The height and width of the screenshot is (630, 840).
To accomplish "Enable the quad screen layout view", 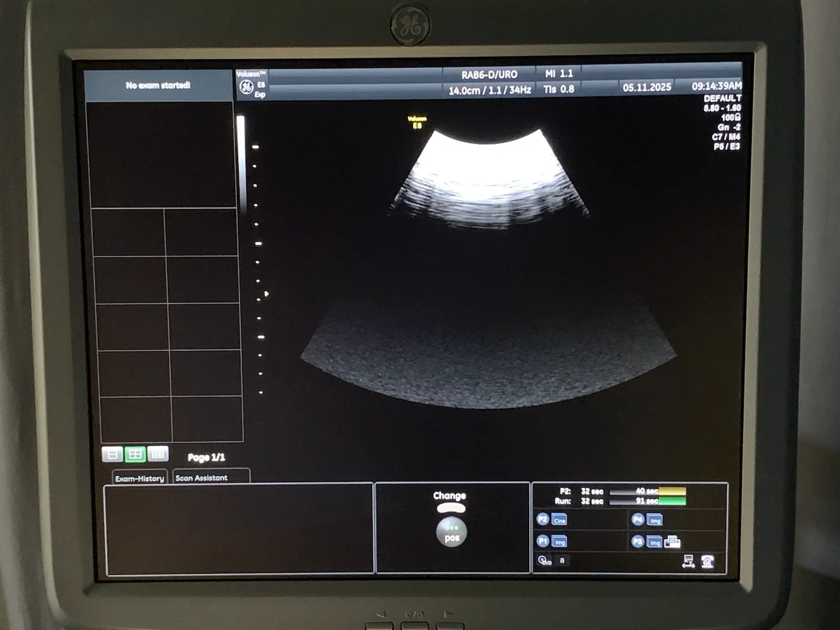I will 135,454.
